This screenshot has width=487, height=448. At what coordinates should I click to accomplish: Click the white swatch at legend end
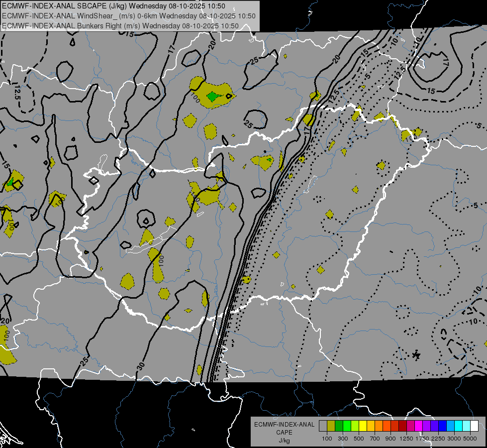pos(475,426)
